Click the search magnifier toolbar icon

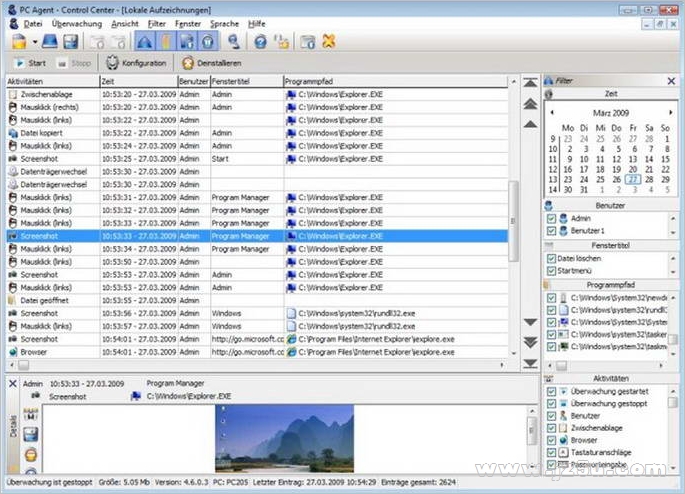(x=233, y=42)
